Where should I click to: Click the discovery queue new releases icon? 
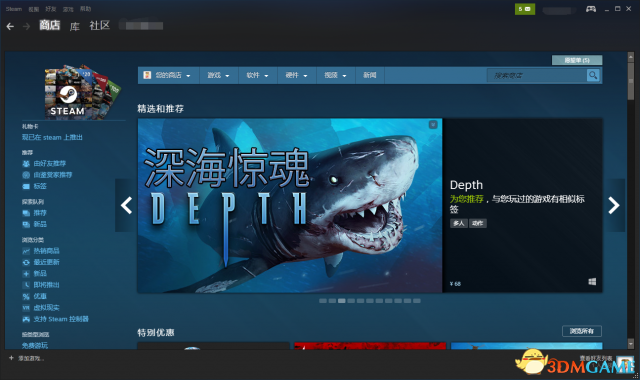click(x=26, y=224)
